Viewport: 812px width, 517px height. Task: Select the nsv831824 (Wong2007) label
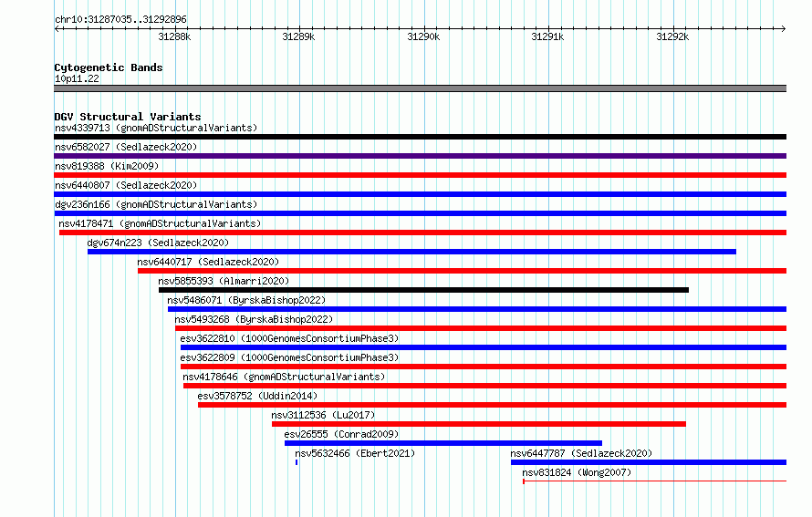point(577,472)
